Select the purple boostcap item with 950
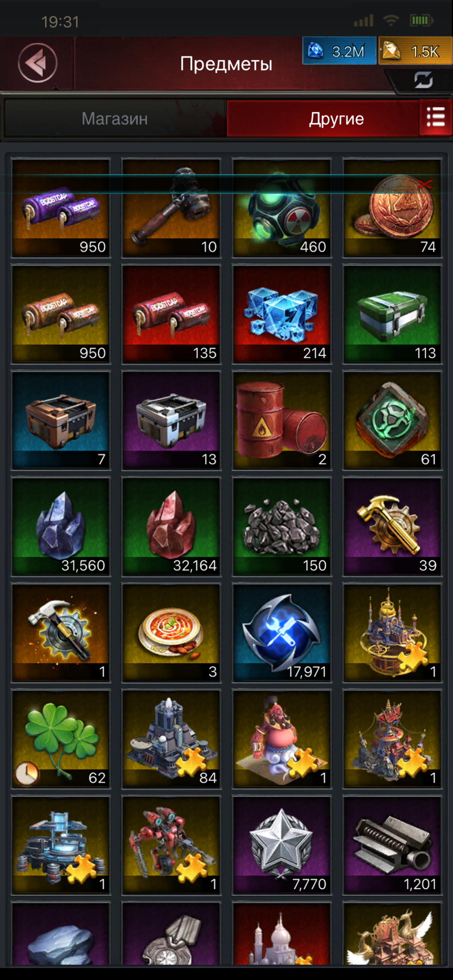 tap(61, 208)
